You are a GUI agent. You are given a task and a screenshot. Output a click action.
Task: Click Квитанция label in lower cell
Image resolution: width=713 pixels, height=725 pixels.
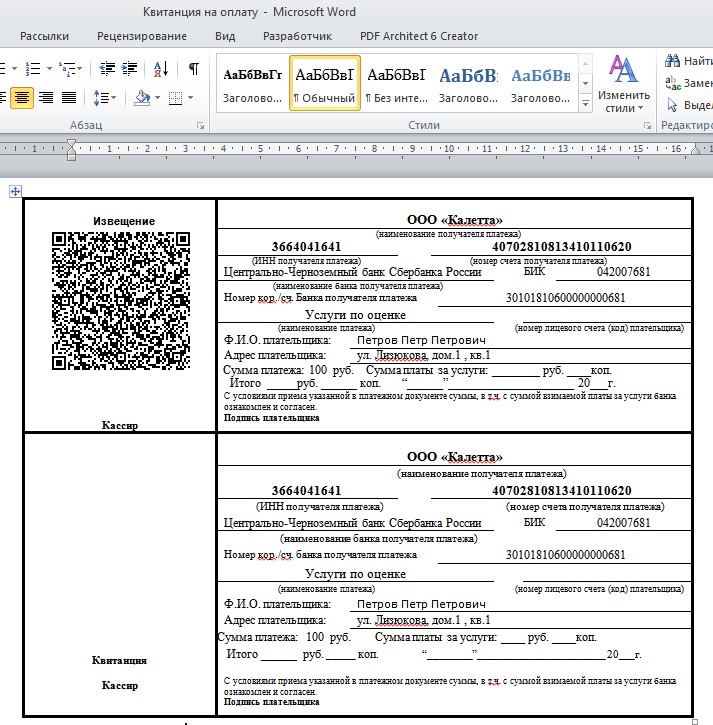pyautogui.click(x=119, y=660)
